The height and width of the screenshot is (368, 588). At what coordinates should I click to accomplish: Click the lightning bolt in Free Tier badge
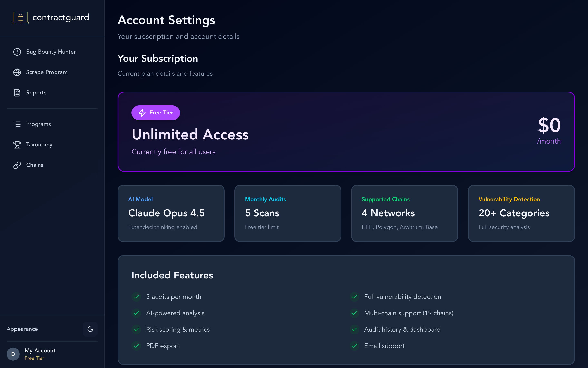coord(142,113)
